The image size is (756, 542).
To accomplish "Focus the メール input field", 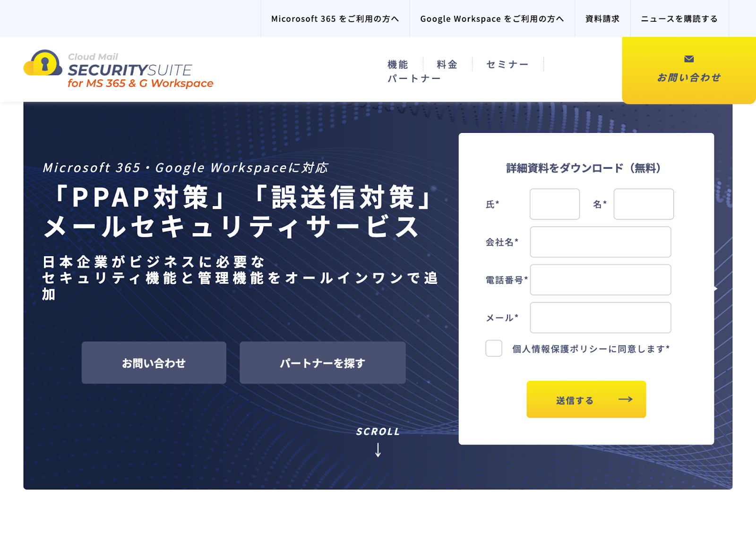I will click(x=601, y=318).
